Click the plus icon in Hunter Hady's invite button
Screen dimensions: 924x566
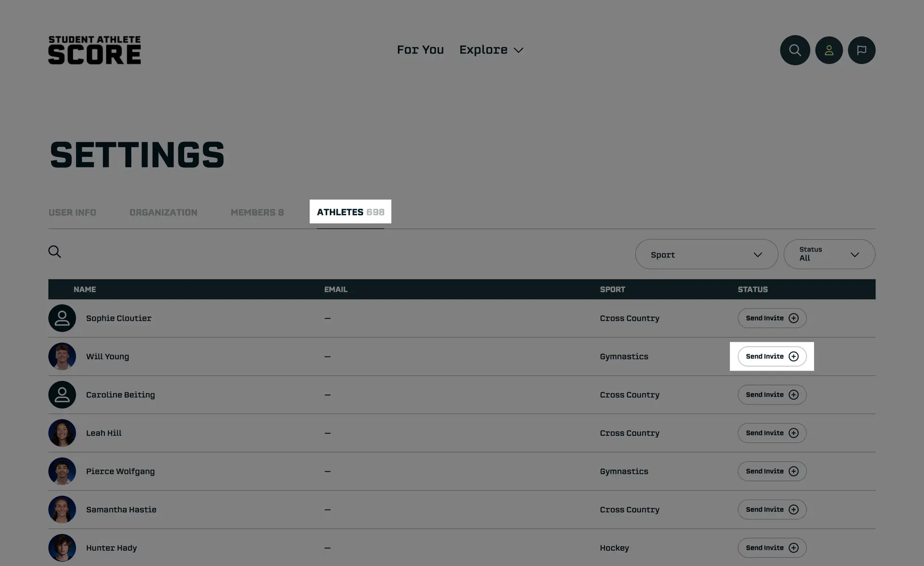click(x=793, y=548)
